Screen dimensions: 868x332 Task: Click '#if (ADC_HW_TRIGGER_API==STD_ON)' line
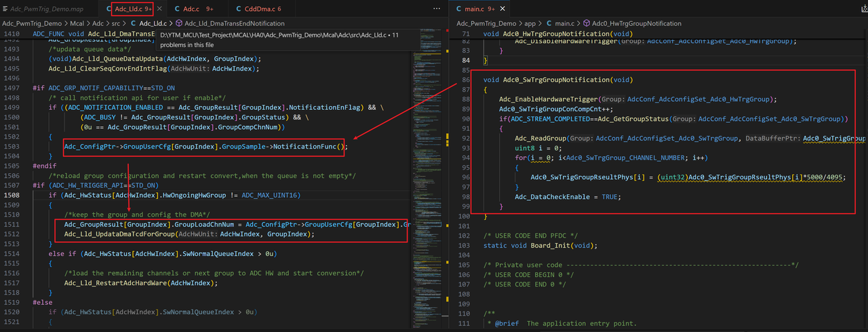pos(96,185)
